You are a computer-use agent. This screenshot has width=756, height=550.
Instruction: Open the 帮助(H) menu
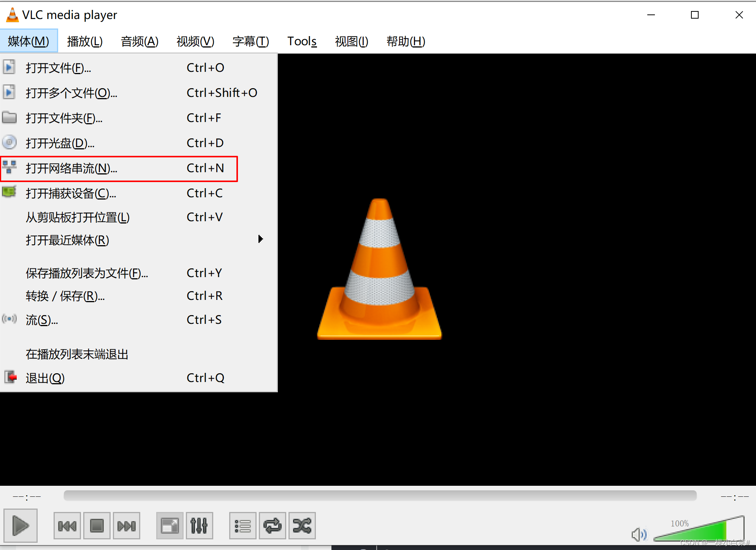406,41
